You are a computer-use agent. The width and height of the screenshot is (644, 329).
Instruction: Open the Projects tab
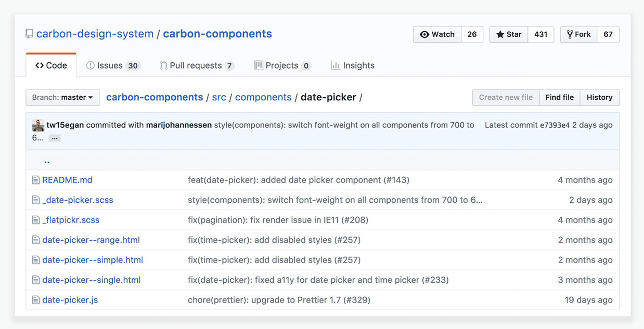coord(282,65)
